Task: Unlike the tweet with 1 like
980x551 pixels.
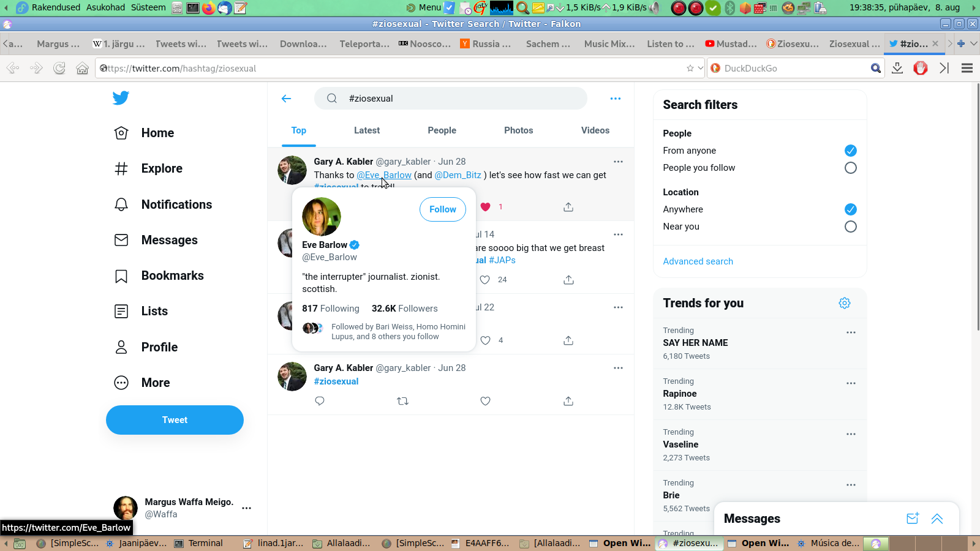Action: (485, 207)
